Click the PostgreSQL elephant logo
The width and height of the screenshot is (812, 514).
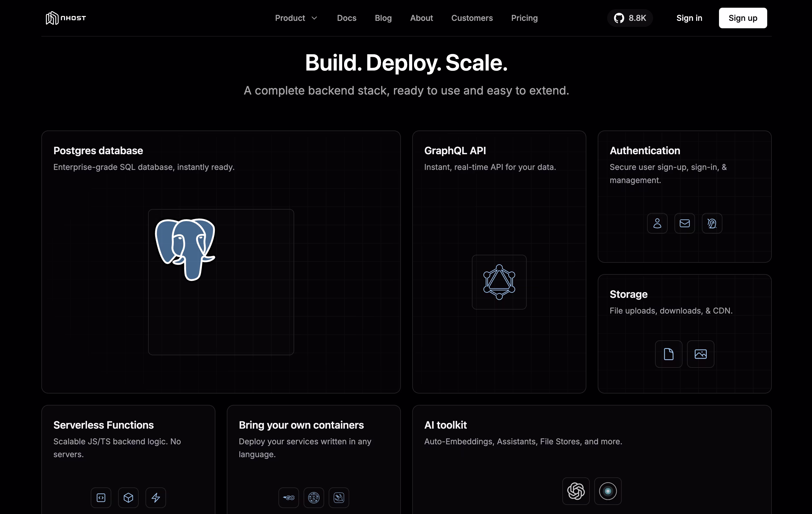pos(185,249)
